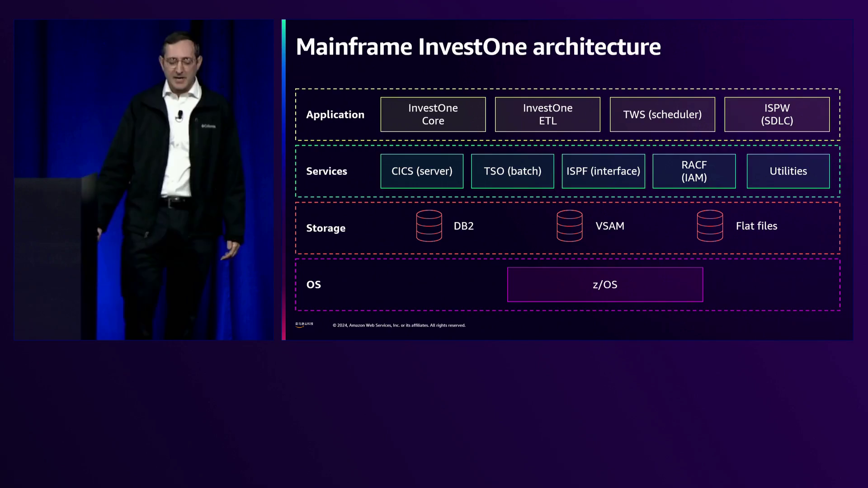The image size is (868, 488).
Task: Select the InvestOne Core box
Action: 433,114
